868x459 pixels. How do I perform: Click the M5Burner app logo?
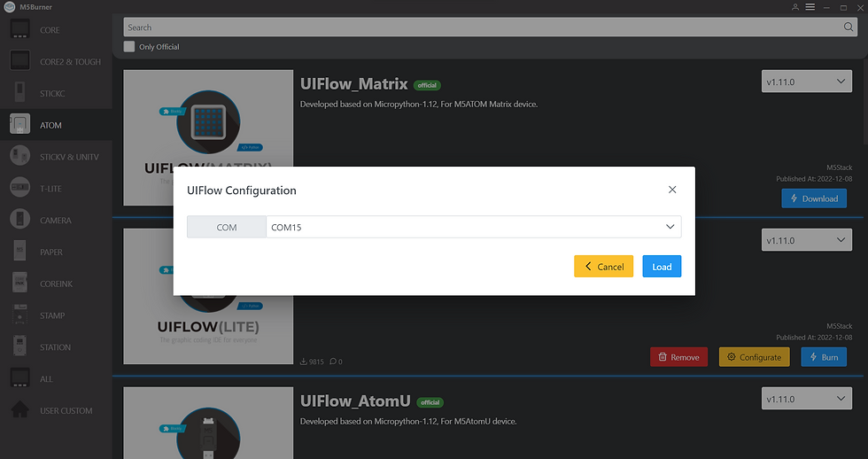9,7
